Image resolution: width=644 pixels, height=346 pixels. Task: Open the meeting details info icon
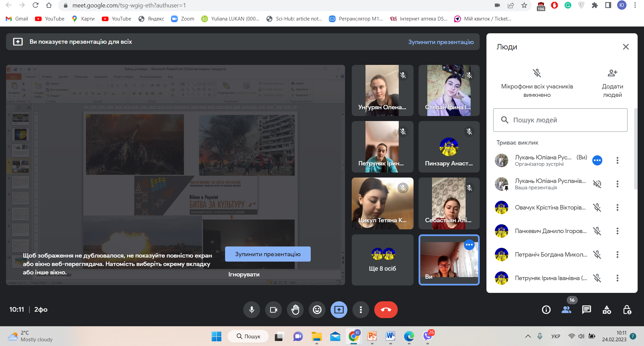[x=546, y=310]
